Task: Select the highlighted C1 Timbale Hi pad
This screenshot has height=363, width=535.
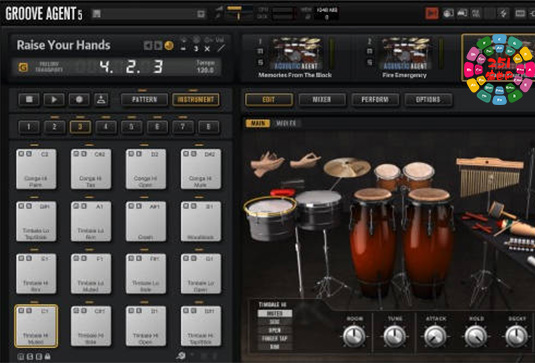Action: 36,326
